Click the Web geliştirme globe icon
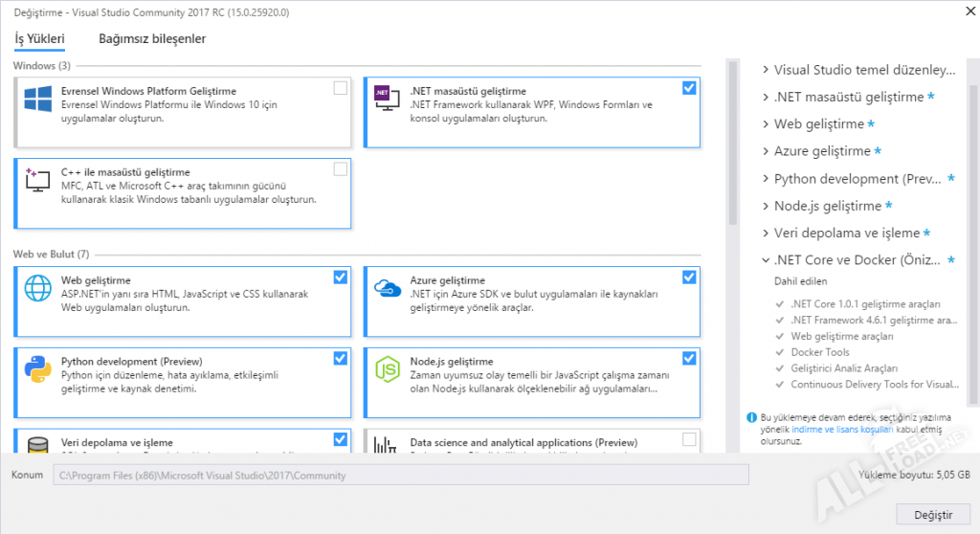 [38, 287]
